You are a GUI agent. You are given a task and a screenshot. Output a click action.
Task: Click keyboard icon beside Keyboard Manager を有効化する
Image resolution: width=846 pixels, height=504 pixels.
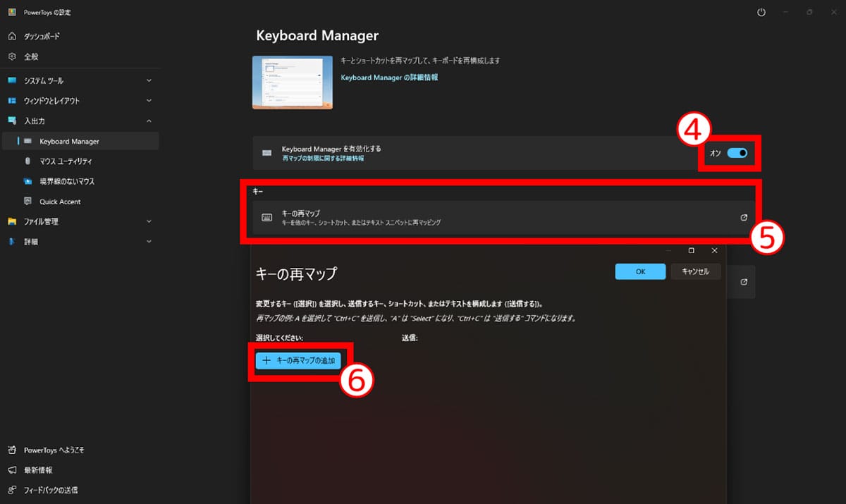point(266,153)
